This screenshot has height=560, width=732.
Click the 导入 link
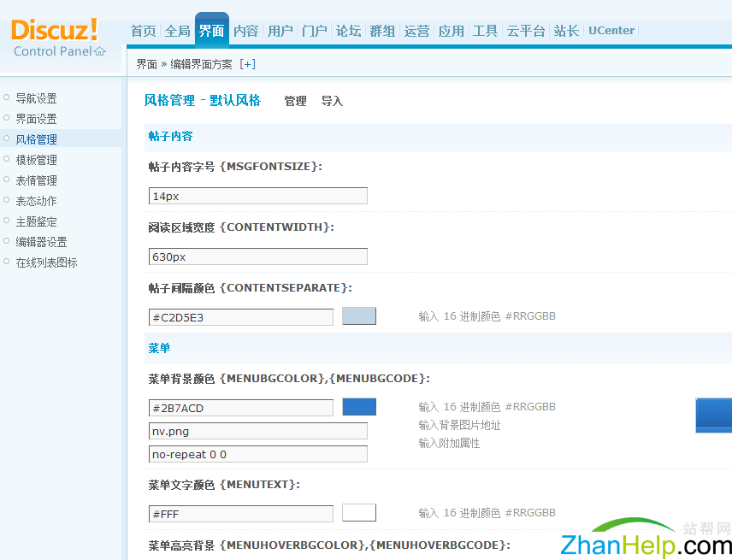(x=332, y=101)
